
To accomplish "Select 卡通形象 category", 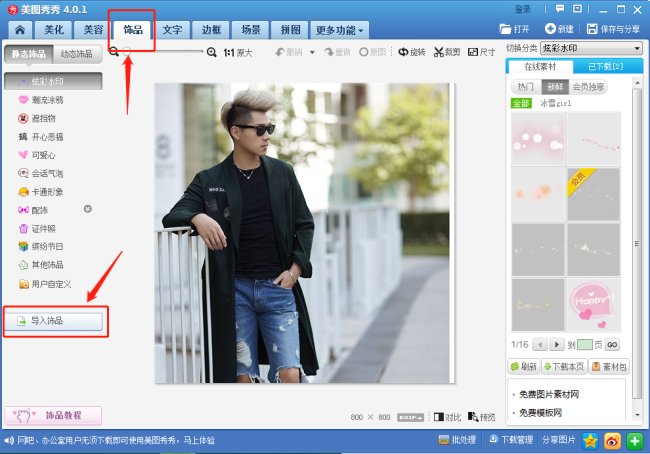I will 41,192.
